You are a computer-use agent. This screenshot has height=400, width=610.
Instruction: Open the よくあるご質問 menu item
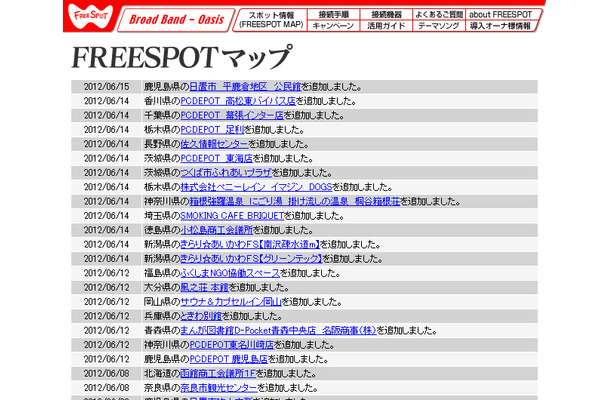(438, 15)
